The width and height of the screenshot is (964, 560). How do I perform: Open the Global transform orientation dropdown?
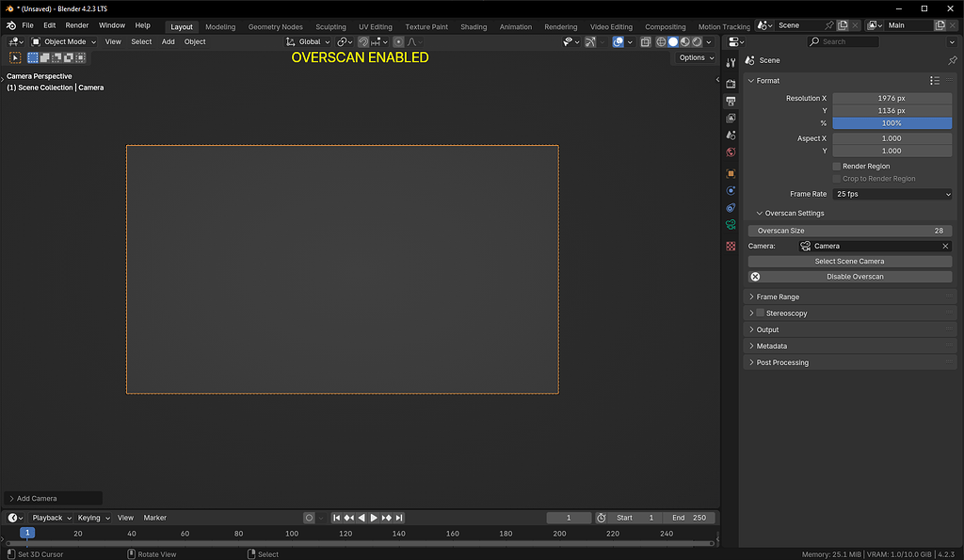tap(308, 41)
